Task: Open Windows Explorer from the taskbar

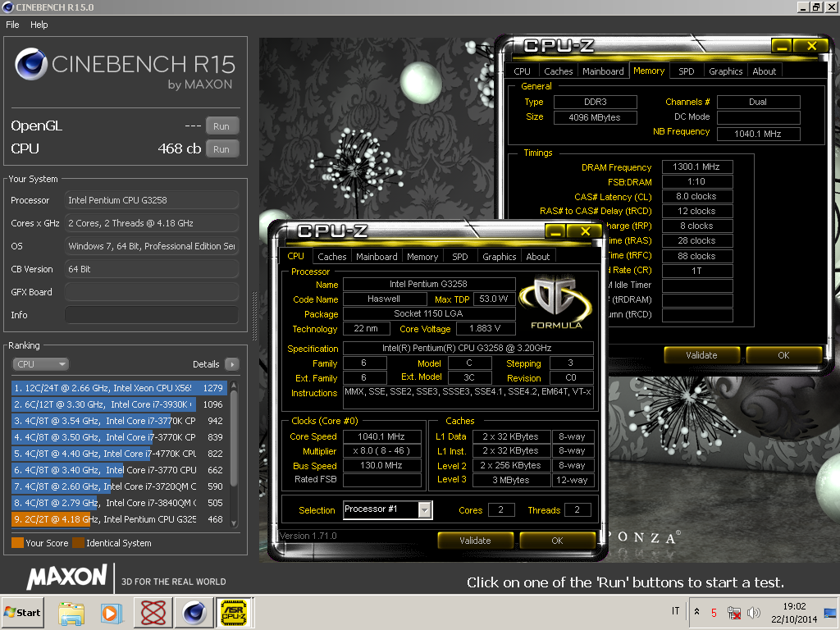Action: pos(71,612)
